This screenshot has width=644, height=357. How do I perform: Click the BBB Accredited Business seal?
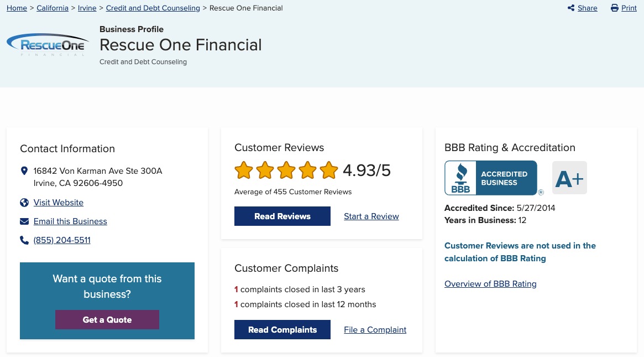tap(491, 178)
